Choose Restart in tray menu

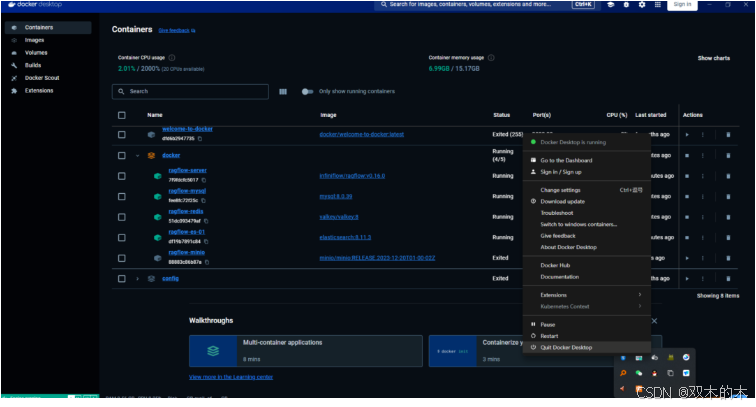[x=587, y=336]
